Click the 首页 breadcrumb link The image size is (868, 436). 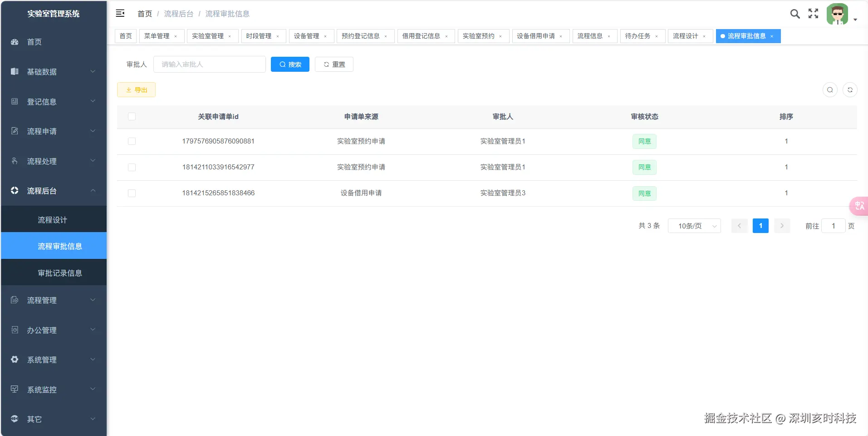click(145, 14)
